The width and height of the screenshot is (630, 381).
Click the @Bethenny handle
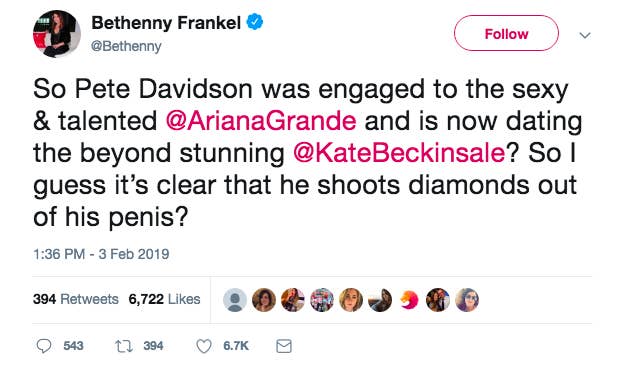(126, 46)
